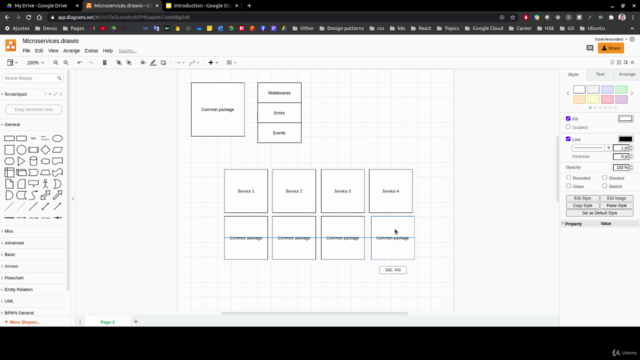Toggle the Fill checkbox

(568, 119)
